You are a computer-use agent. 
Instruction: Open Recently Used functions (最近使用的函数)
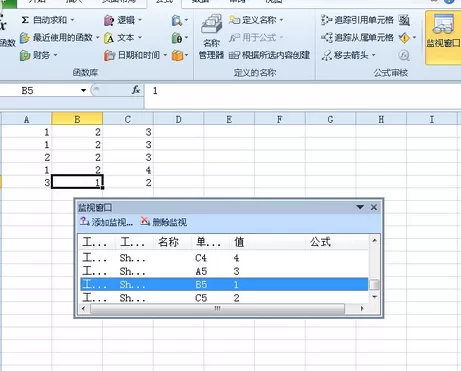pos(59,38)
